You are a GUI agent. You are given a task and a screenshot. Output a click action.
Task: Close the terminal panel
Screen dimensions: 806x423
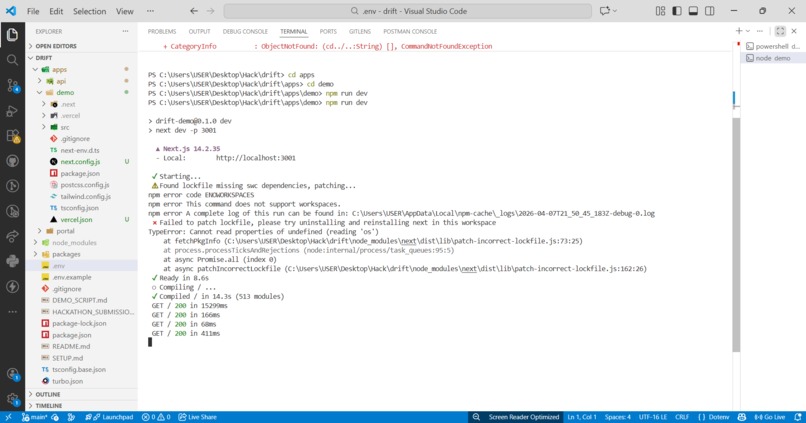tap(794, 31)
